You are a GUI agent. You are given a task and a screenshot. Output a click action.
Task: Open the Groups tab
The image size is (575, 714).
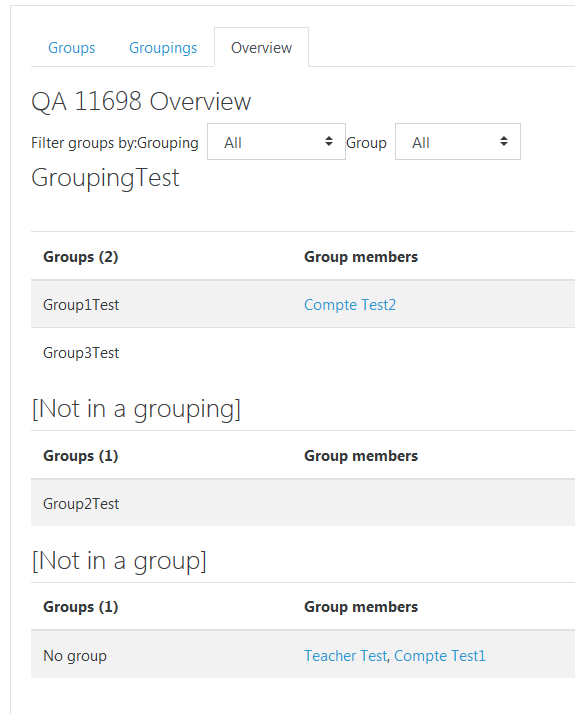click(71, 47)
